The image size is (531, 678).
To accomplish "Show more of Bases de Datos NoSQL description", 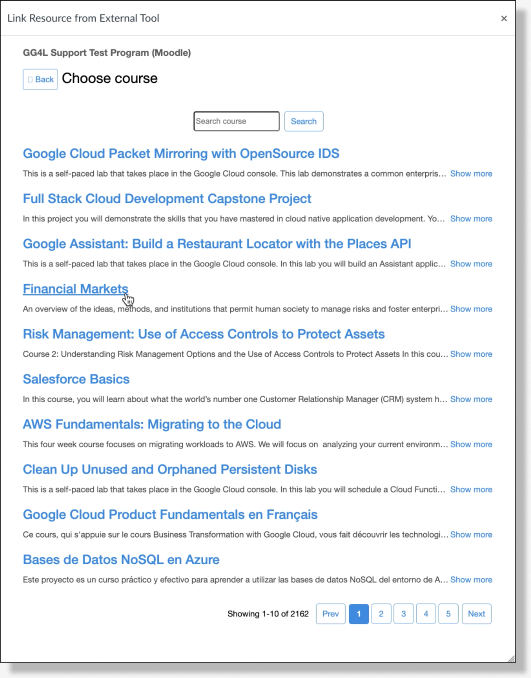I will [x=471, y=580].
